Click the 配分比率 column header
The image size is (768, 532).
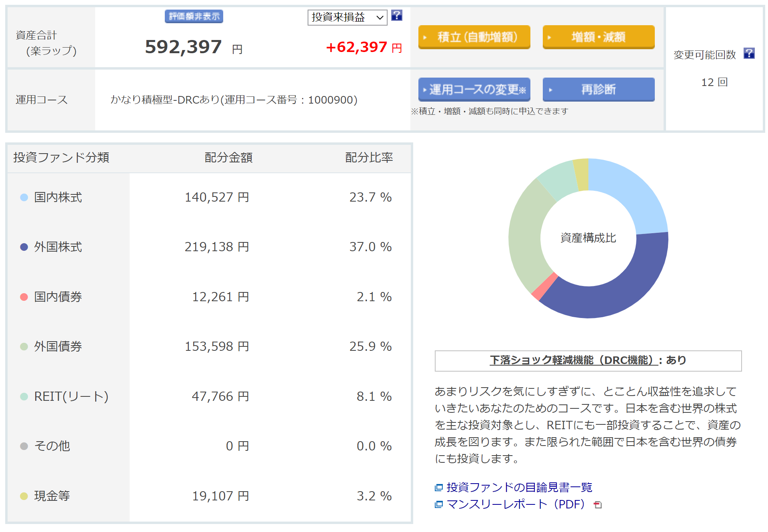pos(369,158)
